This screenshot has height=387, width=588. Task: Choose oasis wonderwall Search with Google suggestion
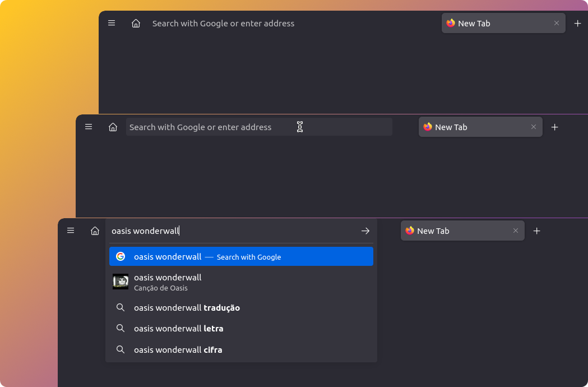[x=241, y=256]
